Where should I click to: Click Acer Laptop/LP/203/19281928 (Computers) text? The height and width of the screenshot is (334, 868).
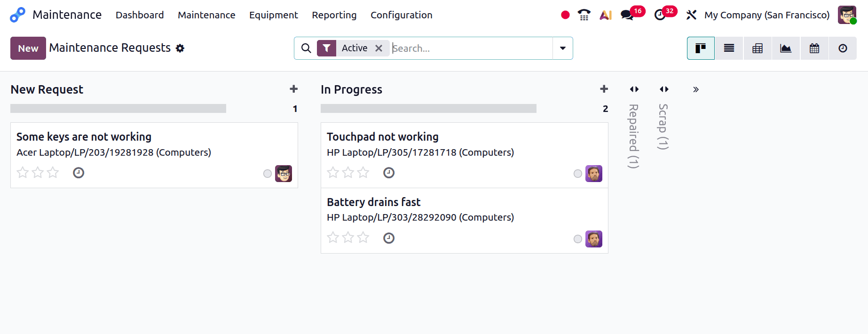[114, 152]
